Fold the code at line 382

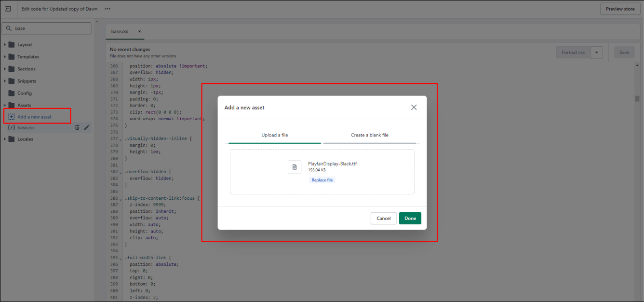[x=121, y=172]
